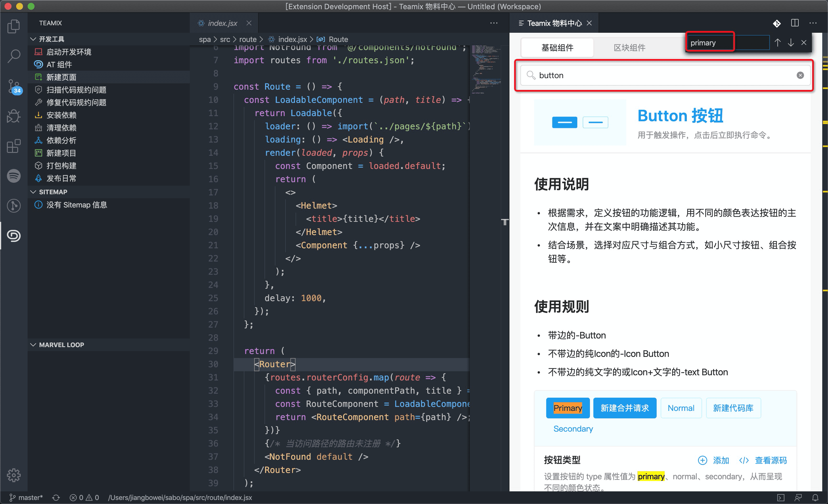
Task: Click the Secondary text button
Action: (x=573, y=429)
